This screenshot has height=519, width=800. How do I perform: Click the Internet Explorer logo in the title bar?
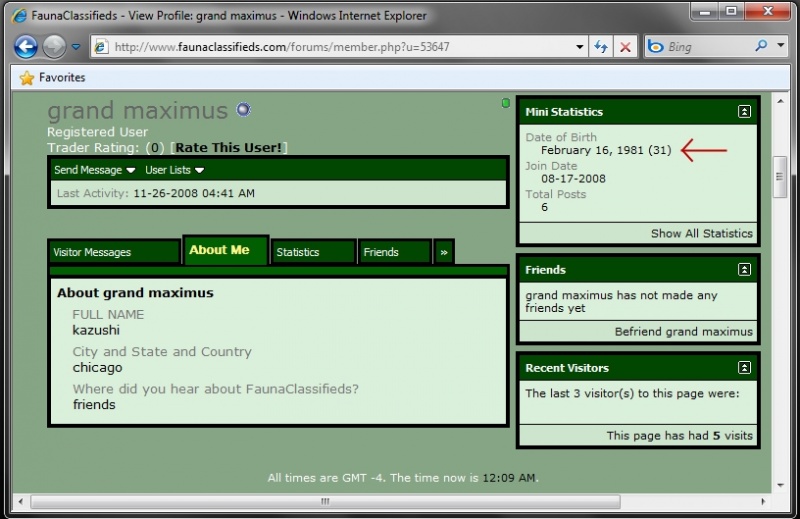pos(19,15)
